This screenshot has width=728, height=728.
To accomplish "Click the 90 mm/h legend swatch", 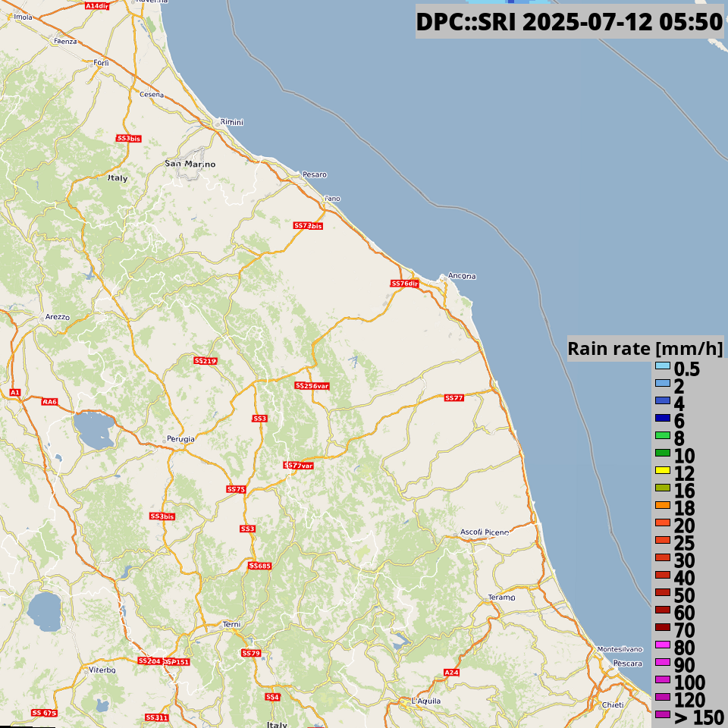I will (663, 662).
